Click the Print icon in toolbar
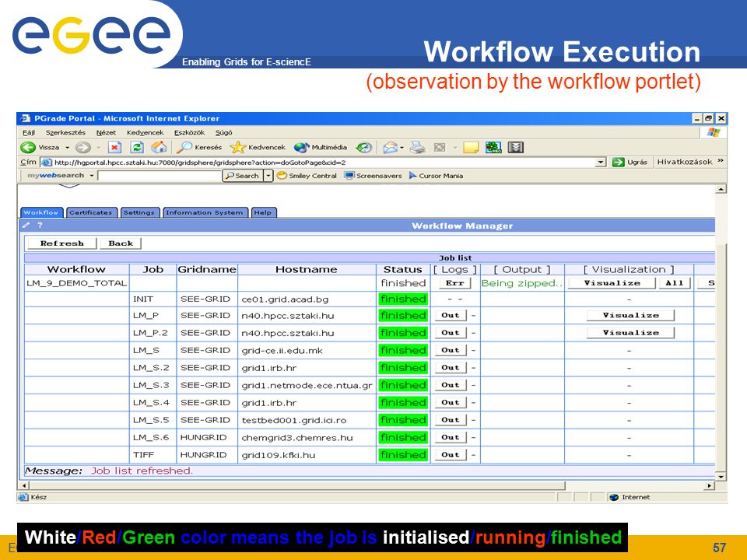This screenshot has height=560, width=747. 418,148
